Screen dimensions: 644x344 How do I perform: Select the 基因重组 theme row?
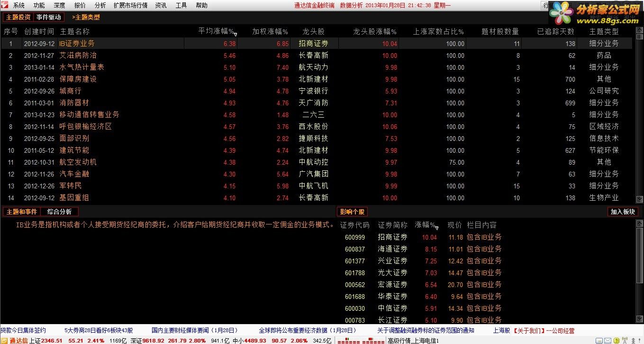pos(317,198)
